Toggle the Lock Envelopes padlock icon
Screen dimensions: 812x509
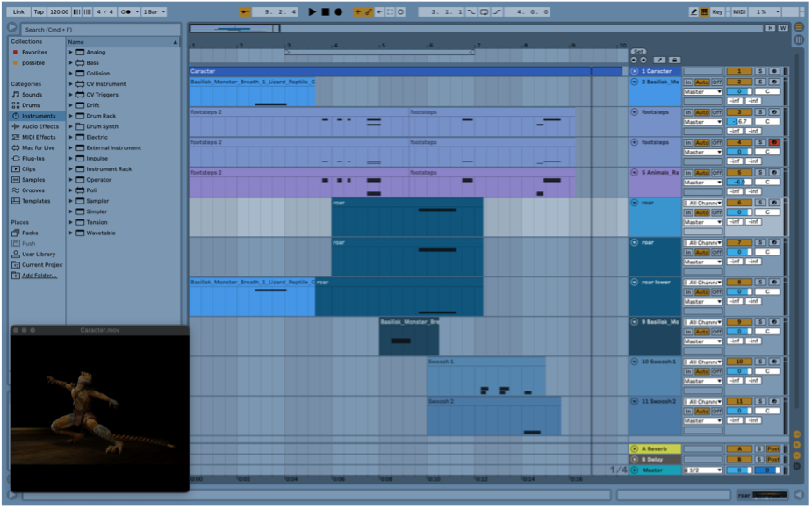click(x=673, y=60)
